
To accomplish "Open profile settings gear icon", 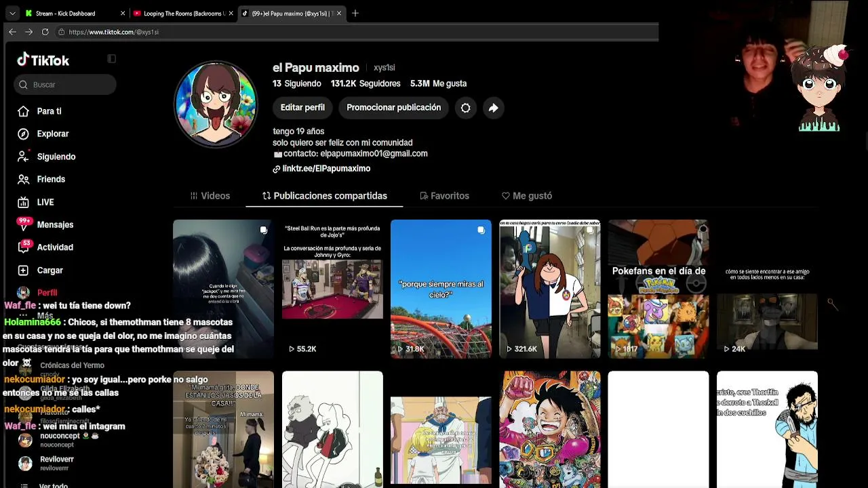I will point(465,108).
